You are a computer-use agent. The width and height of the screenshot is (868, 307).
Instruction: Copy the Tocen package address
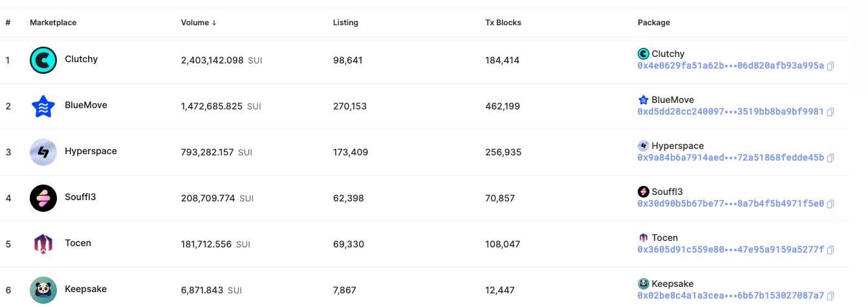pos(830,250)
